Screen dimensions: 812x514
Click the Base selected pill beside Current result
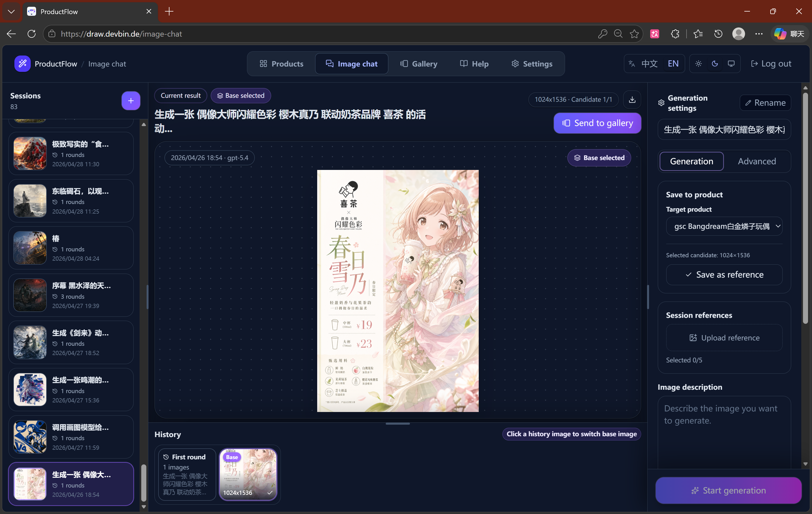pyautogui.click(x=241, y=96)
